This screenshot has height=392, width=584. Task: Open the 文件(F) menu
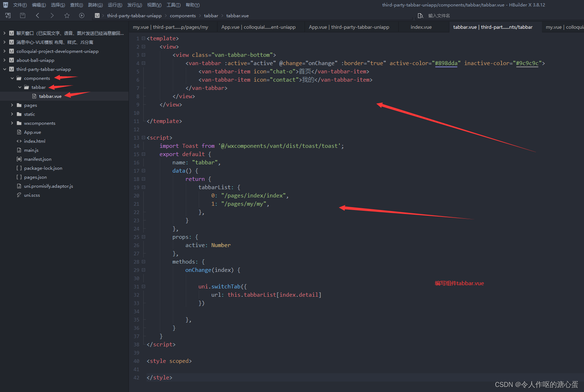click(20, 5)
